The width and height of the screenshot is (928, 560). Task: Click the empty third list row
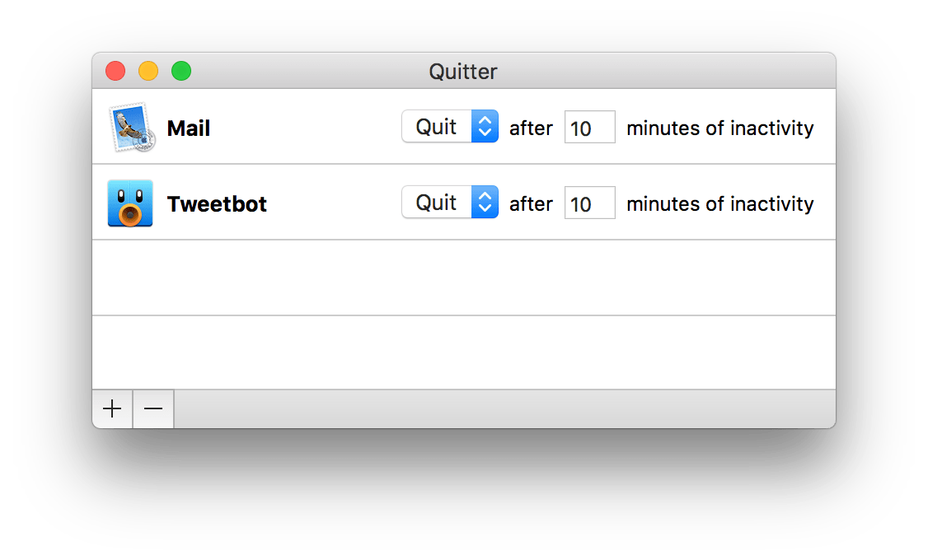[463, 278]
